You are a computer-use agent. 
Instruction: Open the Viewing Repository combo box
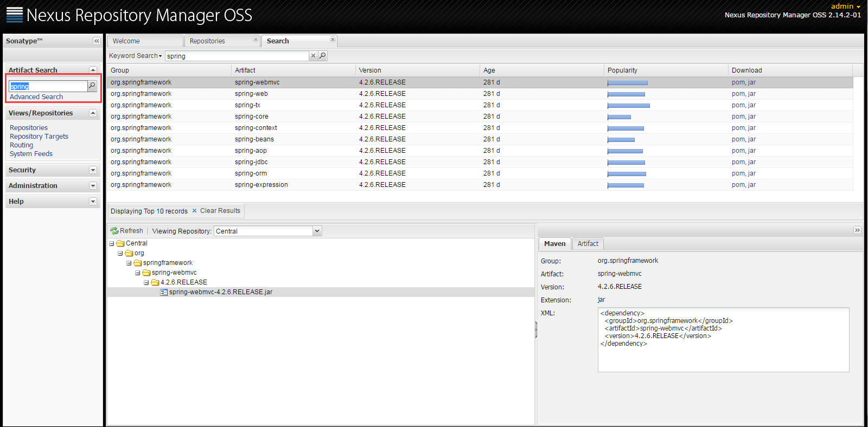point(317,231)
